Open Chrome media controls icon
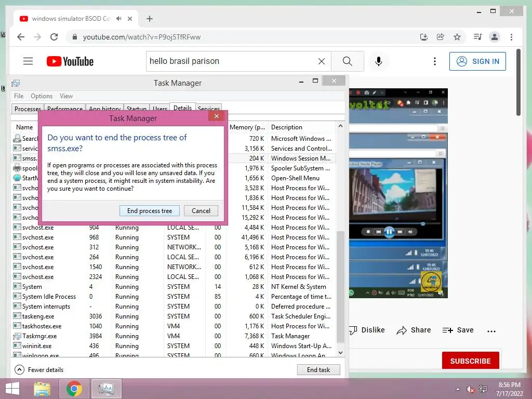 click(478, 37)
